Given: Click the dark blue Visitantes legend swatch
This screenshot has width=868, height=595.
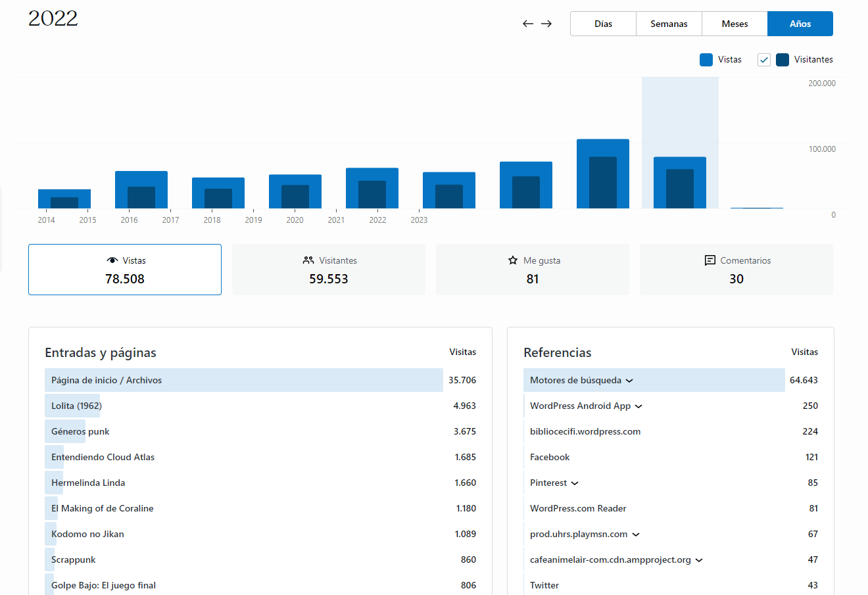Looking at the screenshot, I should click(783, 60).
